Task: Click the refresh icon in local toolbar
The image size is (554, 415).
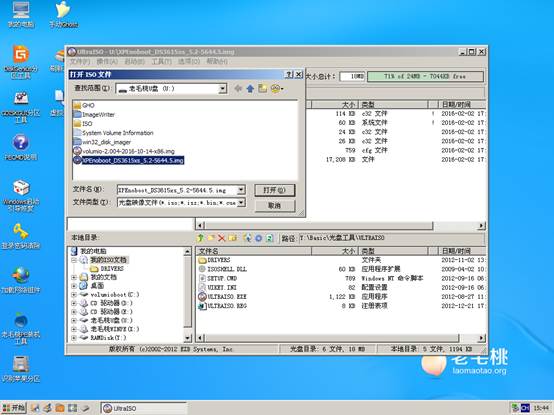Action: (x=270, y=238)
